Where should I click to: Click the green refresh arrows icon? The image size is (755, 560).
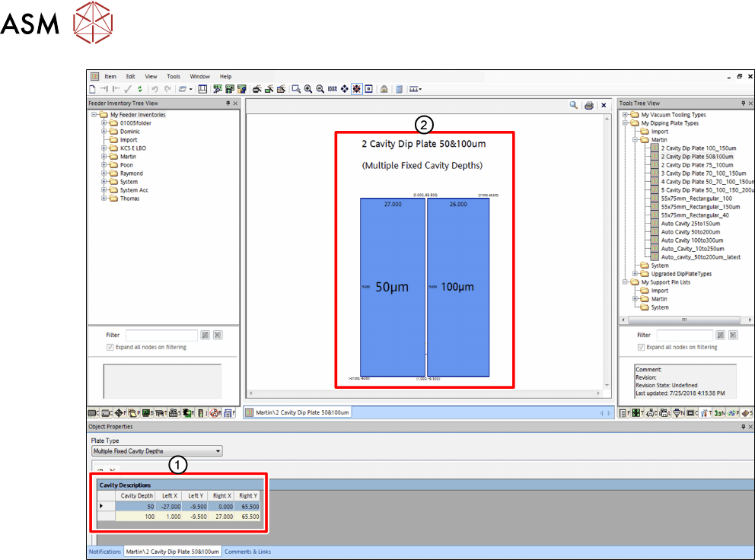[x=139, y=89]
